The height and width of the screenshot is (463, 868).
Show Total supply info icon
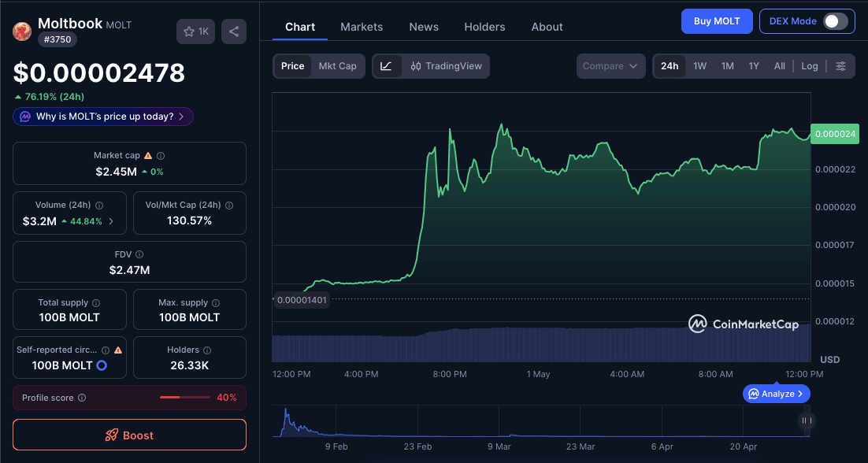(96, 303)
